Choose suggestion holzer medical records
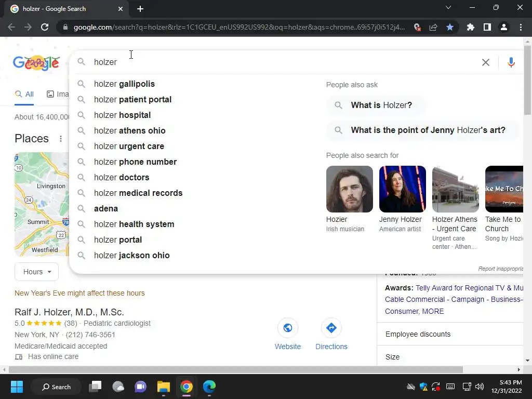 click(138, 193)
